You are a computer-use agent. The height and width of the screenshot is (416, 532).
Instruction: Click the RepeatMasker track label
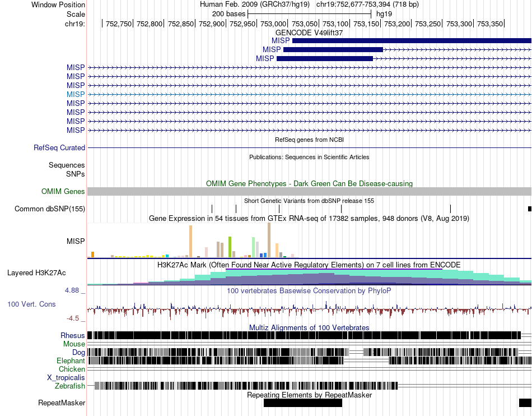(x=62, y=403)
